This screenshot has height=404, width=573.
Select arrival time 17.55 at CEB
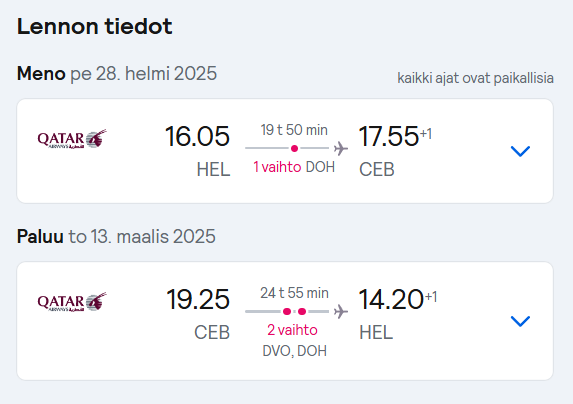389,136
